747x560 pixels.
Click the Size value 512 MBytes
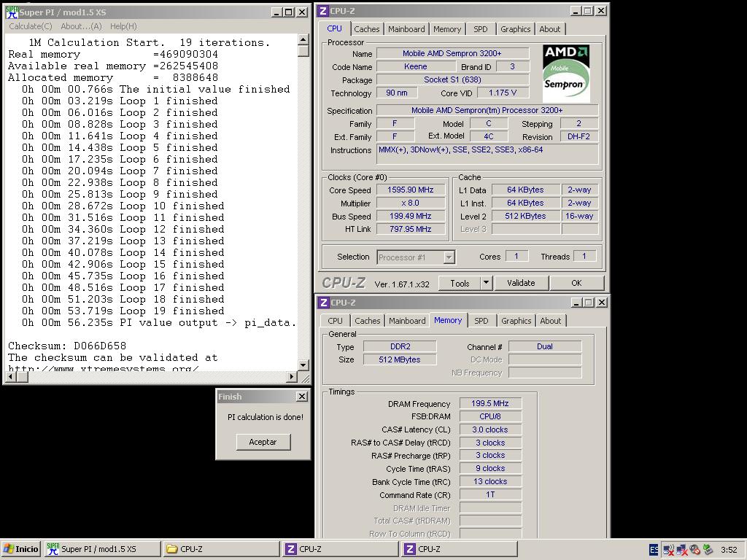click(x=400, y=359)
